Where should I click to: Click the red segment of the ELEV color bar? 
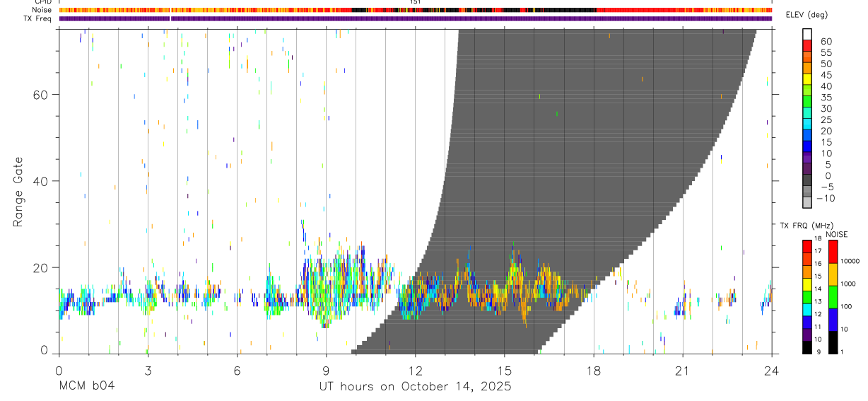(807, 46)
